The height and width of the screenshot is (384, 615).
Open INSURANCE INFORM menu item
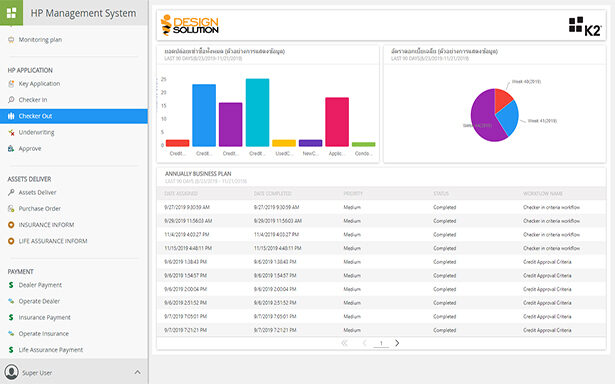[46, 225]
